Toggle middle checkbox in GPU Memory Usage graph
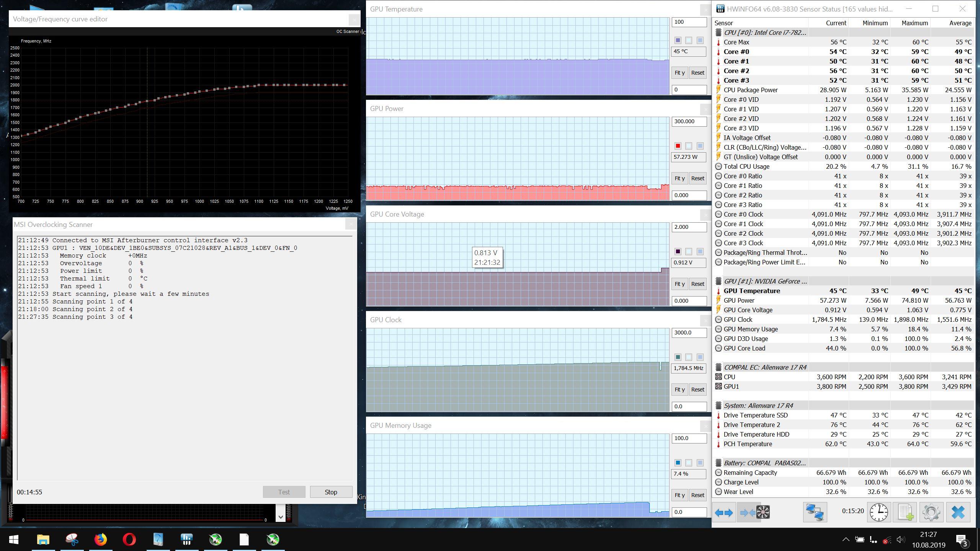Image resolution: width=980 pixels, height=551 pixels. 689,463
